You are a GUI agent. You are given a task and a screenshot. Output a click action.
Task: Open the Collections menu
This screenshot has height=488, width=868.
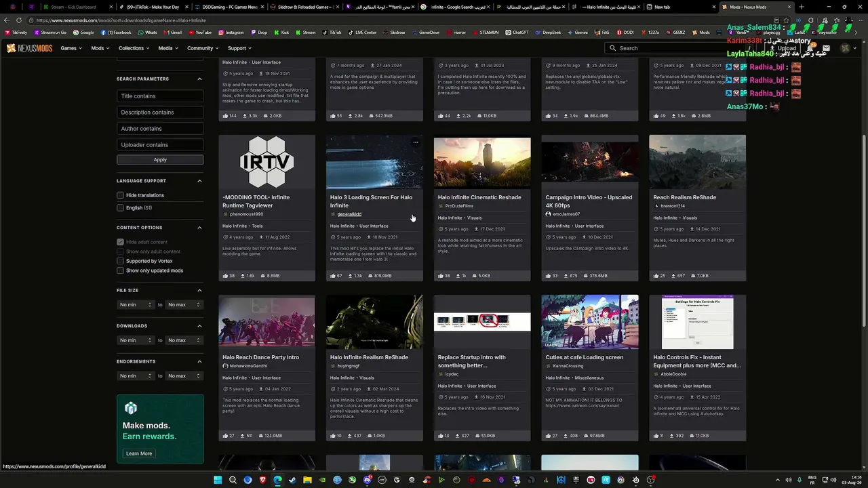click(x=134, y=48)
